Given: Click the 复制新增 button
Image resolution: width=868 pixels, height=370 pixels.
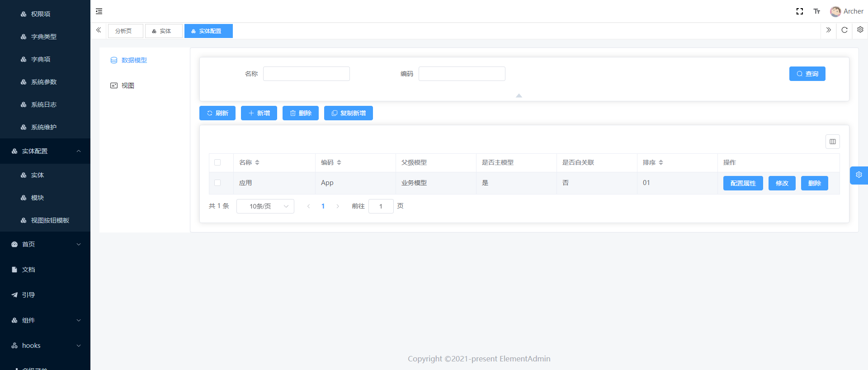Looking at the screenshot, I should click(349, 113).
